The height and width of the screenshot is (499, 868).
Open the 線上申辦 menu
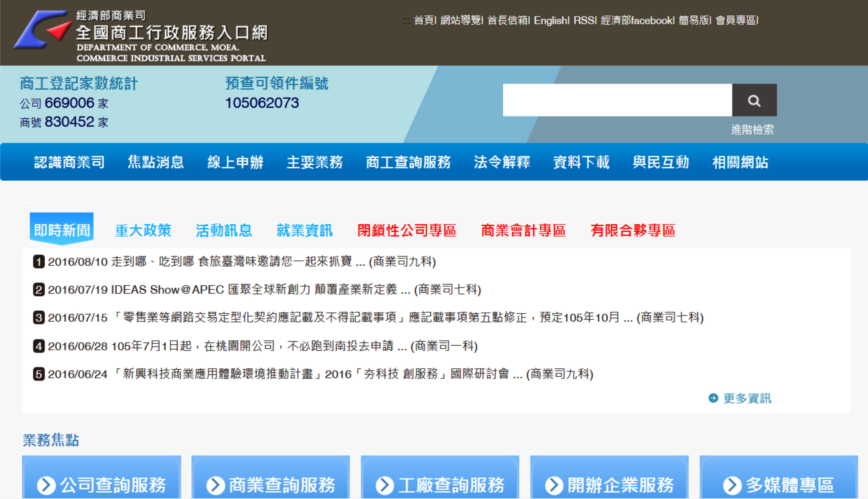(x=235, y=162)
